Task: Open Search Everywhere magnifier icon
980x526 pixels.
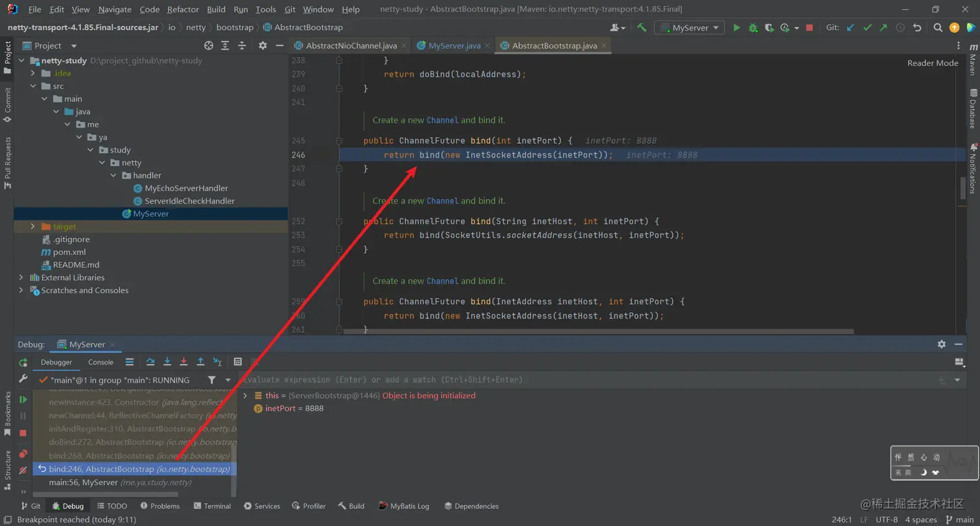Action: [938, 28]
